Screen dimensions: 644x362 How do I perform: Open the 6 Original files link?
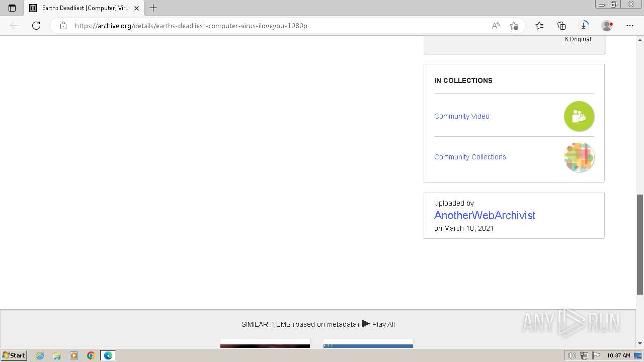tap(577, 39)
